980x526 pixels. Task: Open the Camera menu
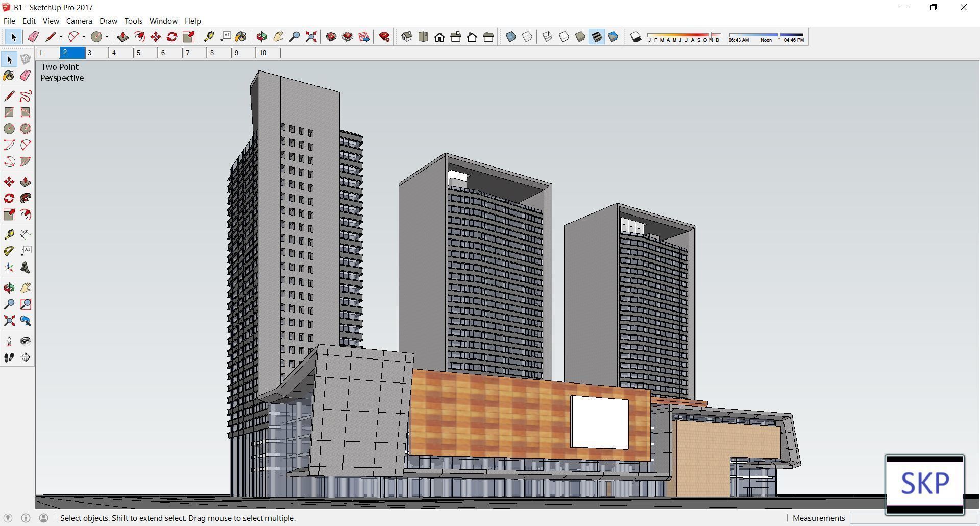[79, 21]
